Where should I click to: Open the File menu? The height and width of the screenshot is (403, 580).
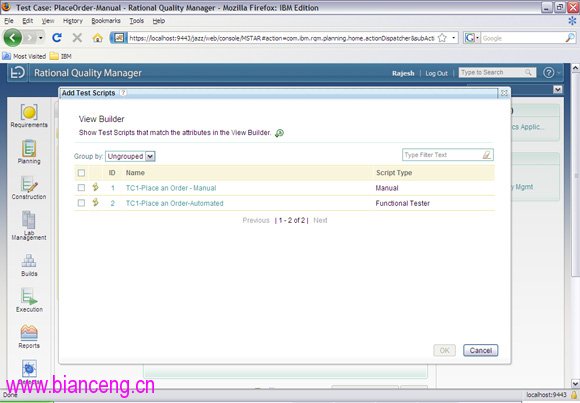point(9,21)
